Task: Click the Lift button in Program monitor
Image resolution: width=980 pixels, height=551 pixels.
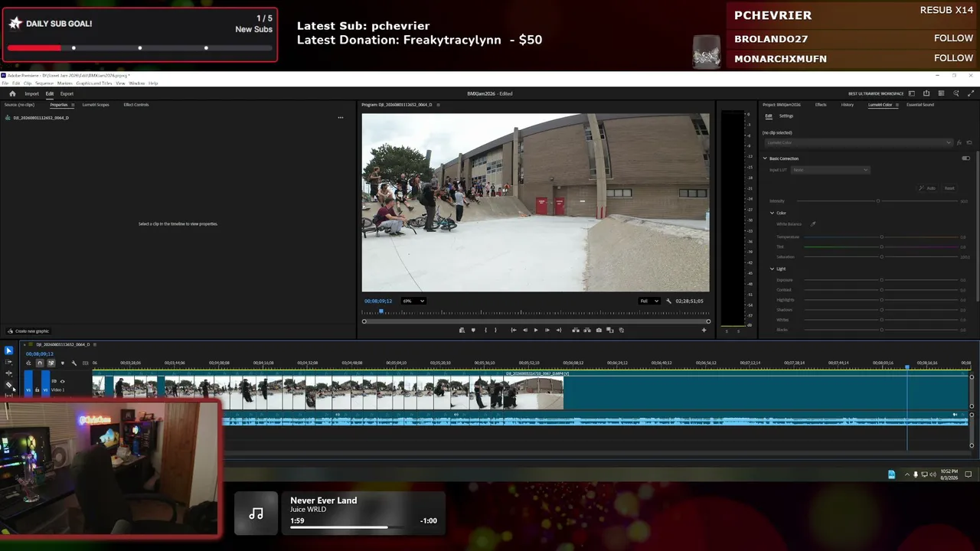Action: coord(575,330)
